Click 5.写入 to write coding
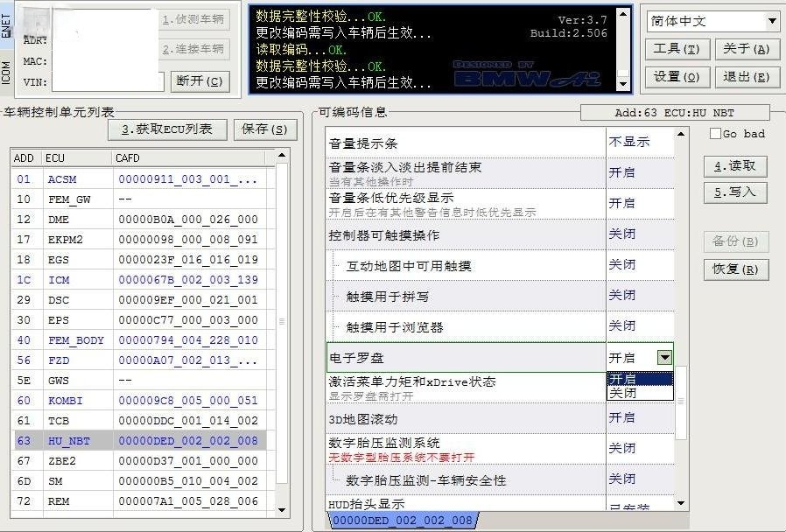786x532 pixels. click(x=735, y=192)
